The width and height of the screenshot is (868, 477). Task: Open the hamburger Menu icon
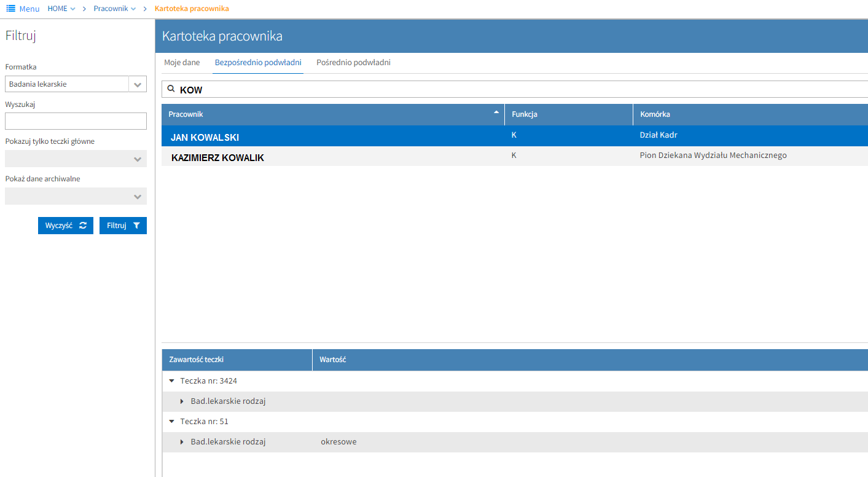point(10,9)
